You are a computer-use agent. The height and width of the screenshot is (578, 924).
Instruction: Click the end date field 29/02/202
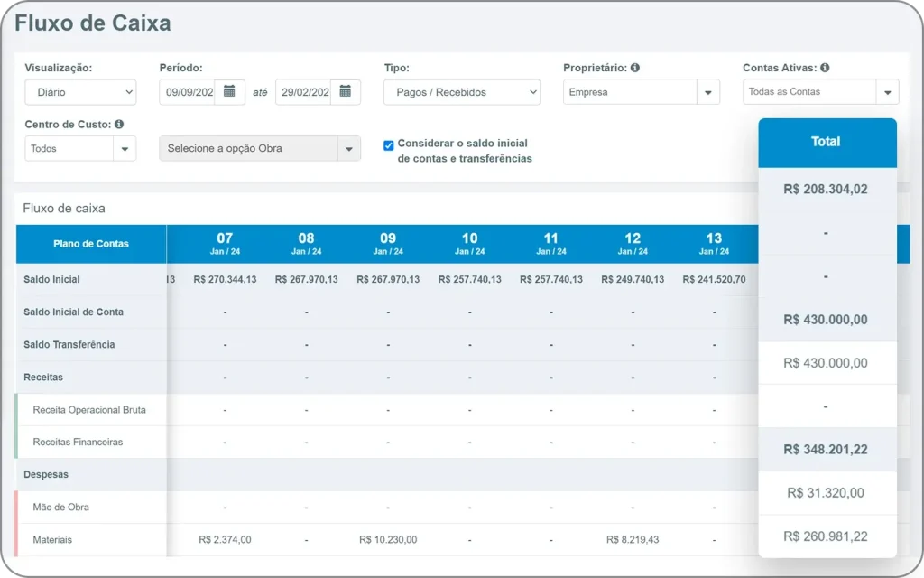pos(303,92)
